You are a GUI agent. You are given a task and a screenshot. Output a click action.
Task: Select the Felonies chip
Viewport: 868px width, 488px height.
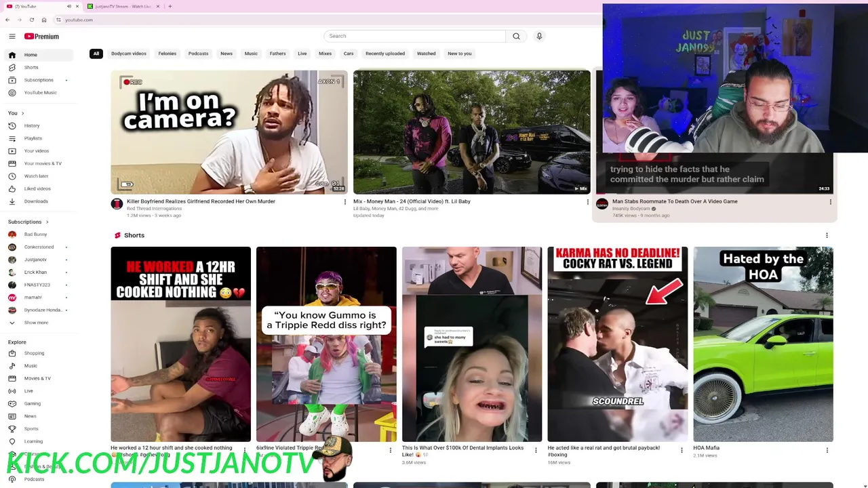point(167,54)
